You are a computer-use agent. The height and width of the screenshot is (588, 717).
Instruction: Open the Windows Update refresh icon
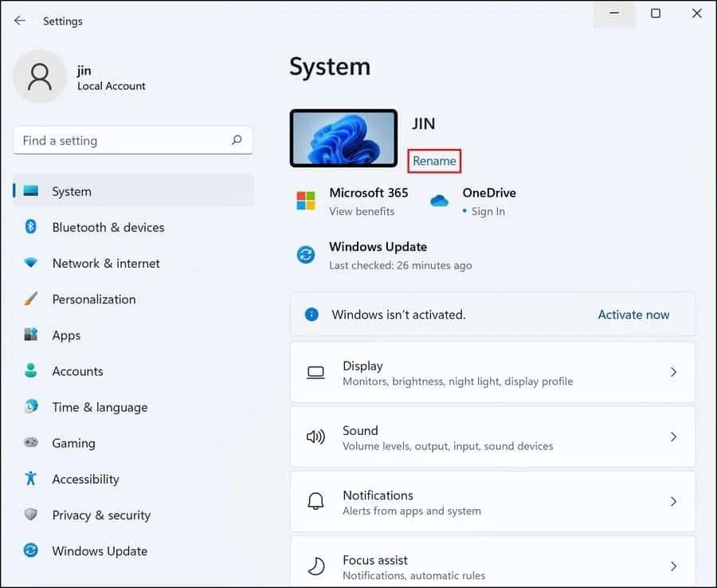[305, 255]
